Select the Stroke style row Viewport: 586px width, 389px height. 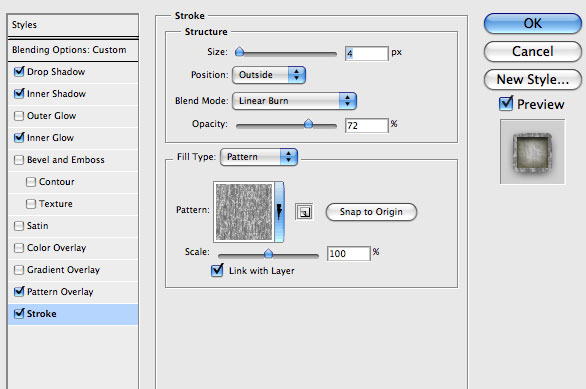[x=73, y=314]
